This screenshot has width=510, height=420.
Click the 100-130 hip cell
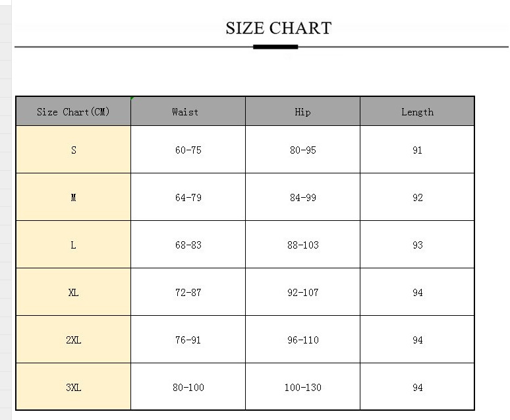click(x=302, y=387)
